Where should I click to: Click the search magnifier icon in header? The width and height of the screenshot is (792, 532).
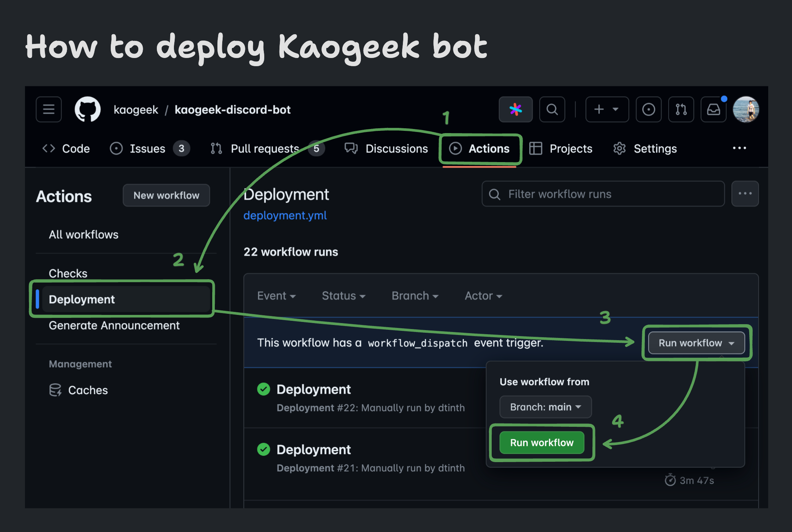[x=552, y=109]
